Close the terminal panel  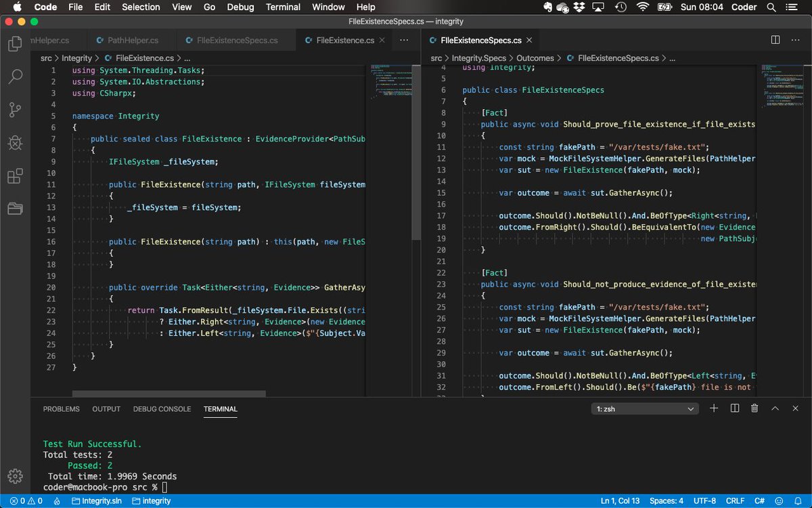[x=796, y=408]
